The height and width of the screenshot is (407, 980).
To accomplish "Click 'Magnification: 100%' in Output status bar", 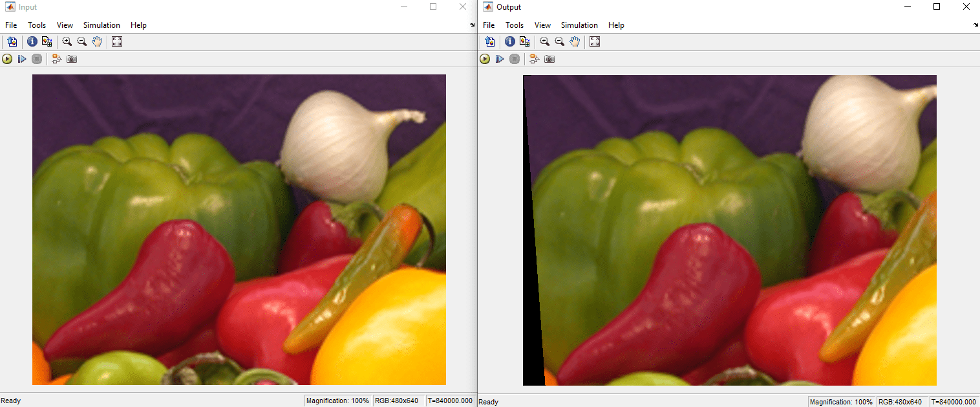I will click(842, 402).
